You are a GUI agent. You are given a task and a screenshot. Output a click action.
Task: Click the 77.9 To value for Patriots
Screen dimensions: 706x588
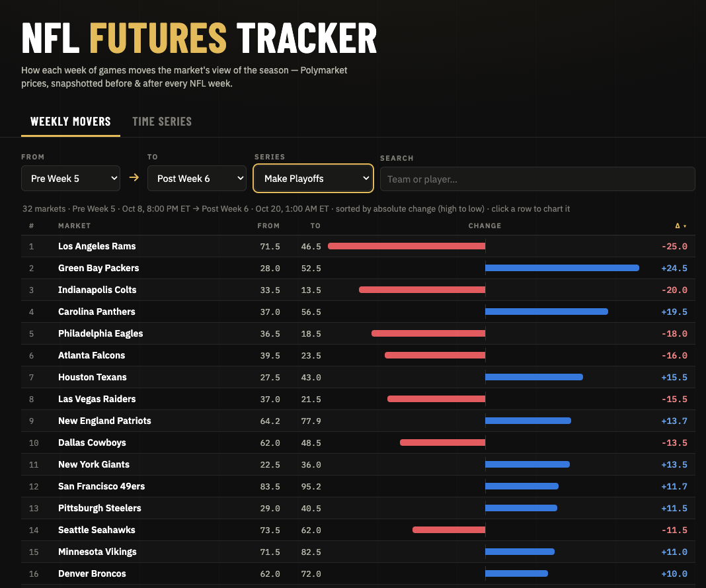click(x=311, y=421)
